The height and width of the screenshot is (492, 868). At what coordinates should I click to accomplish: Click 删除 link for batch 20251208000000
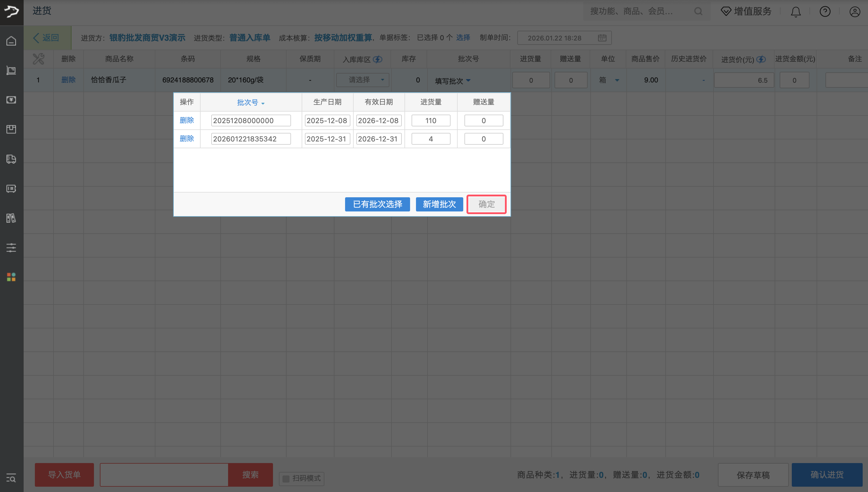click(187, 120)
